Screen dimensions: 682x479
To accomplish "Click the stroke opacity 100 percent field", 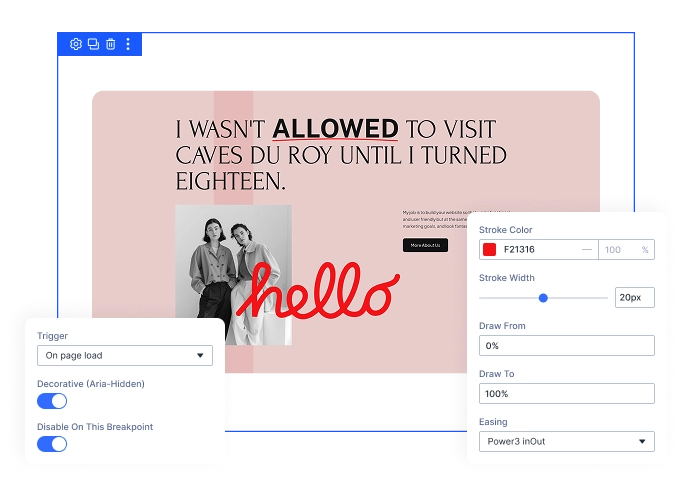I will (626, 250).
